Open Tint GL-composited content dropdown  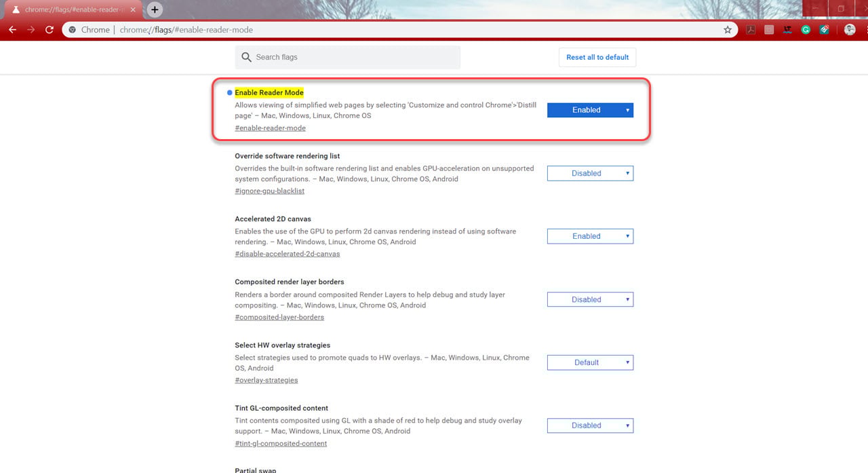point(590,425)
